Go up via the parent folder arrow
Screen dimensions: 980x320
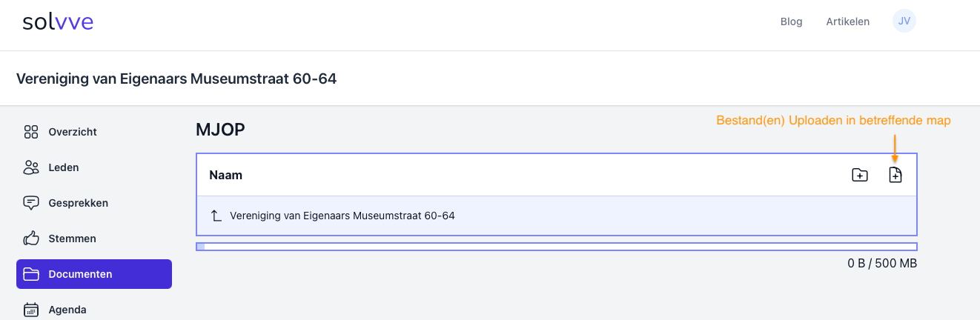tap(216, 216)
